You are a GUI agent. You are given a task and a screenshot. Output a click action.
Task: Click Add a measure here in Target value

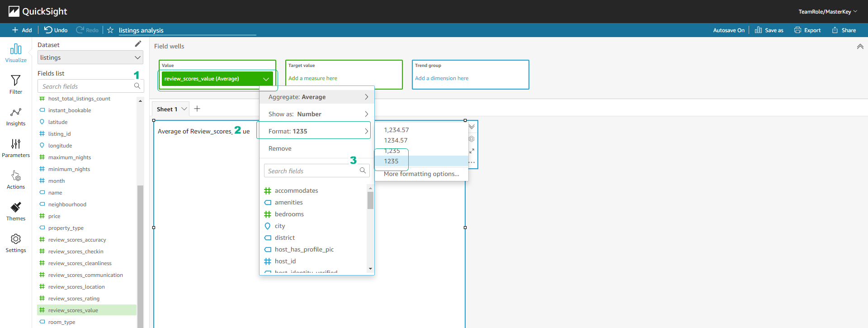(313, 78)
